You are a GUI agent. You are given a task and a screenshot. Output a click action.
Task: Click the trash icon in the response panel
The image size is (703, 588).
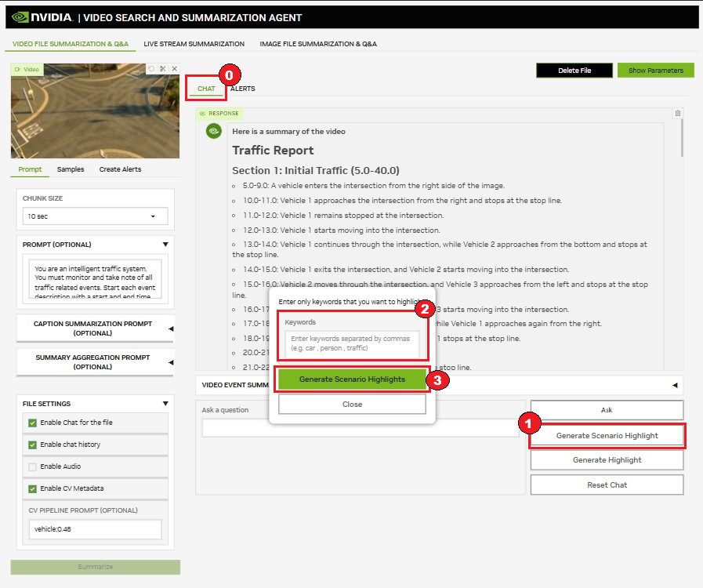click(x=678, y=113)
